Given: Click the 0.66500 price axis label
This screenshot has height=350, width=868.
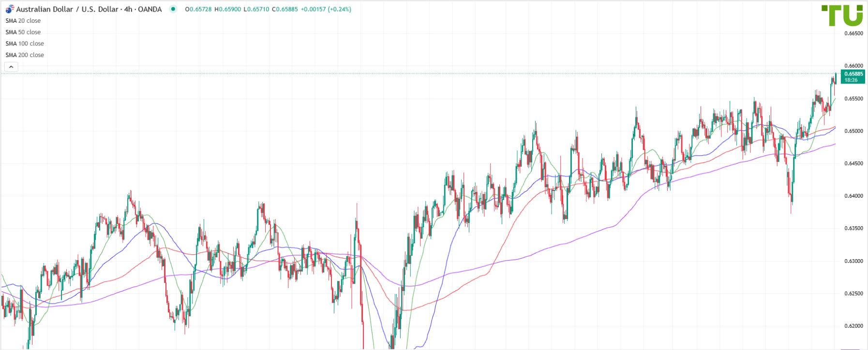Looking at the screenshot, I should [x=853, y=33].
